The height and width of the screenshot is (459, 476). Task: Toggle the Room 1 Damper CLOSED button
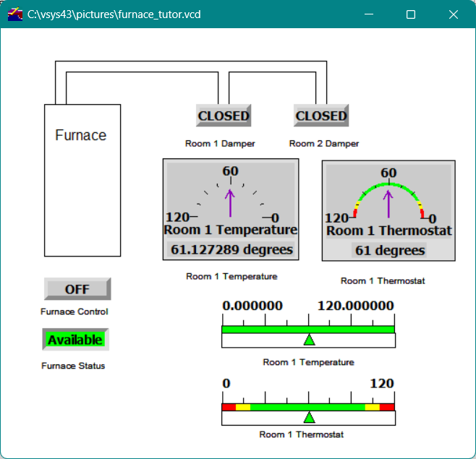click(x=224, y=116)
